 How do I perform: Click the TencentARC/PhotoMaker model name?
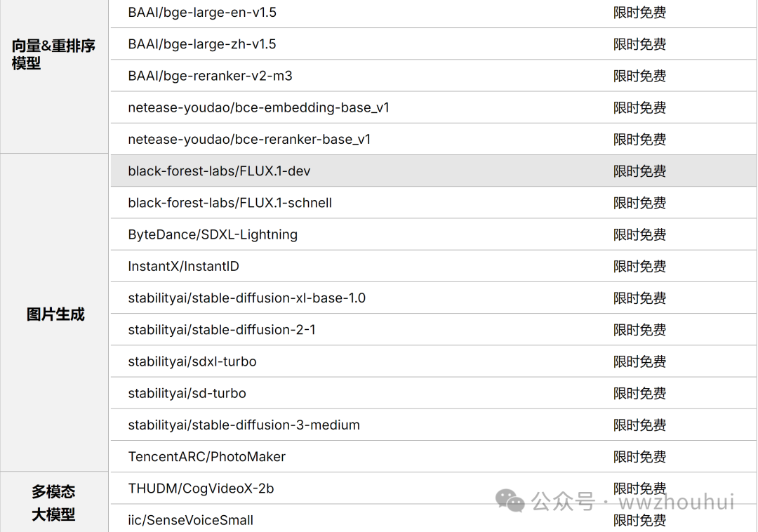pos(207,456)
